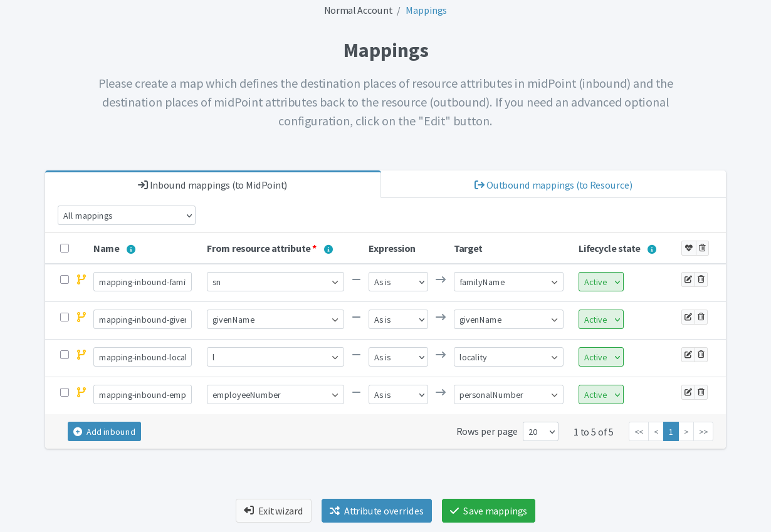Check the select-all checkbox in the table header
The image size is (771, 532).
[x=65, y=248]
